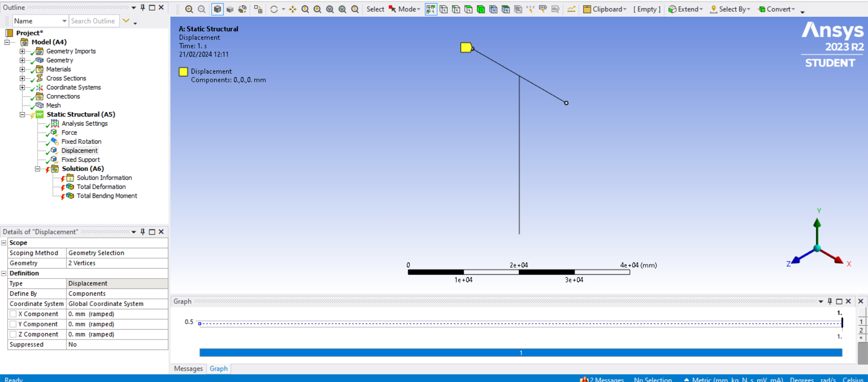Click the blue timeline step 1 bar

point(521,353)
